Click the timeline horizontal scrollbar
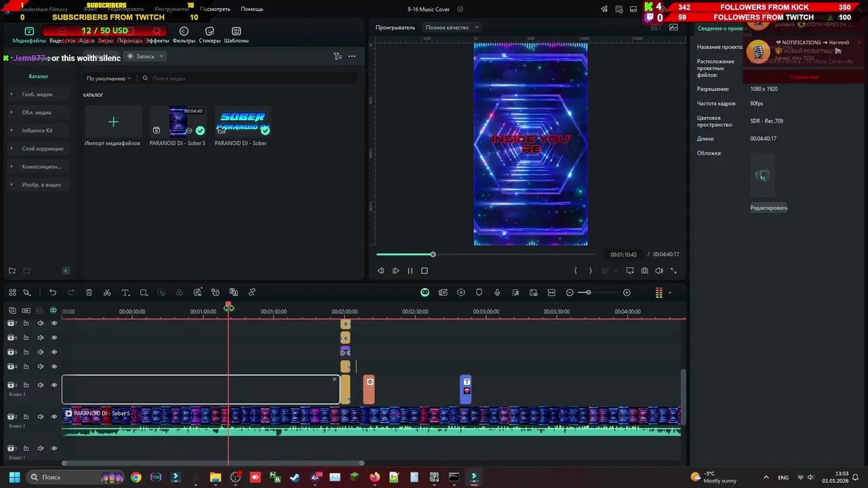Image resolution: width=868 pixels, height=488 pixels. click(x=213, y=464)
